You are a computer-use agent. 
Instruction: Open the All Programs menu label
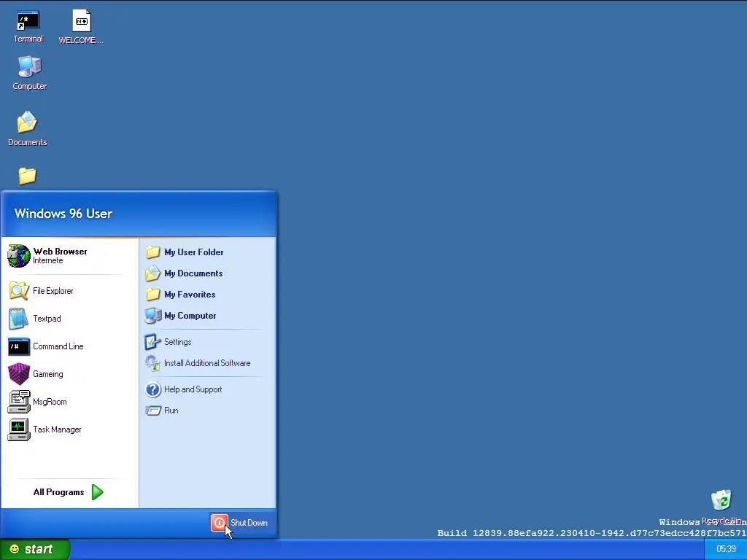58,492
